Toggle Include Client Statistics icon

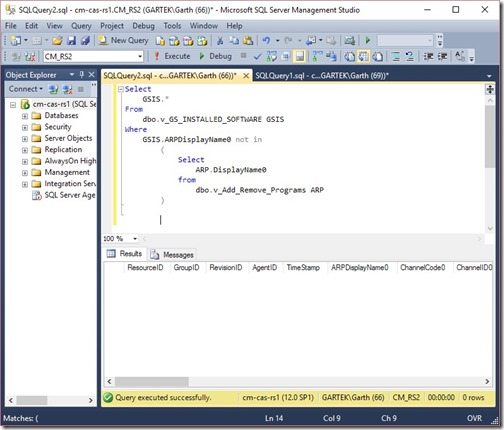(331, 57)
